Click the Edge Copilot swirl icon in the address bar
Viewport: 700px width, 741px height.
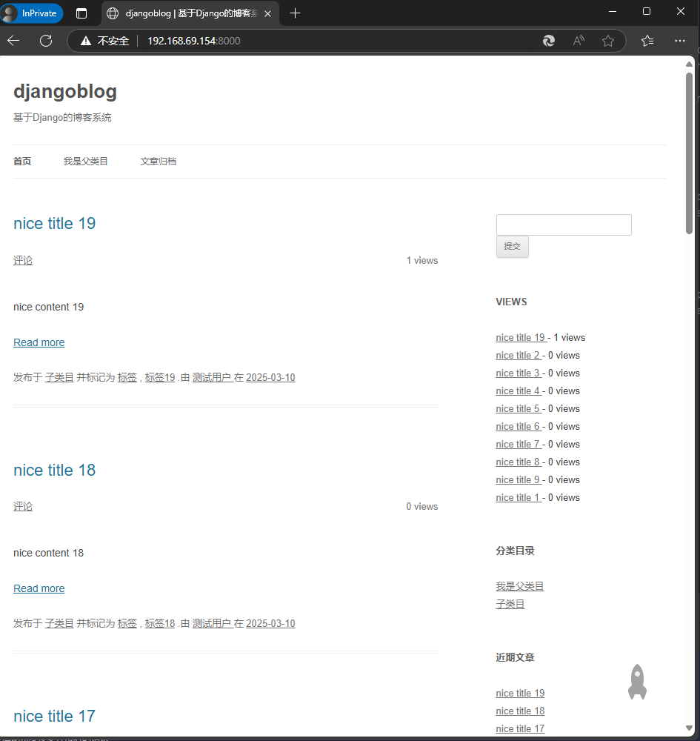[x=548, y=41]
